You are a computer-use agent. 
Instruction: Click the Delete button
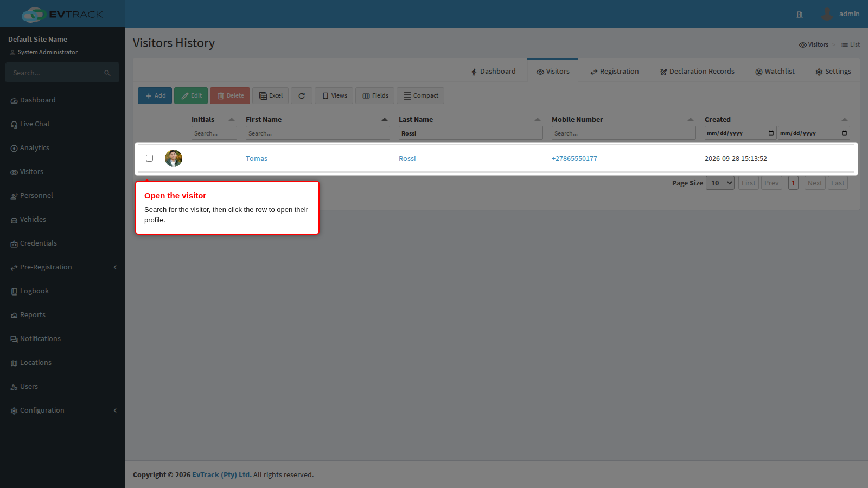pyautogui.click(x=230, y=95)
